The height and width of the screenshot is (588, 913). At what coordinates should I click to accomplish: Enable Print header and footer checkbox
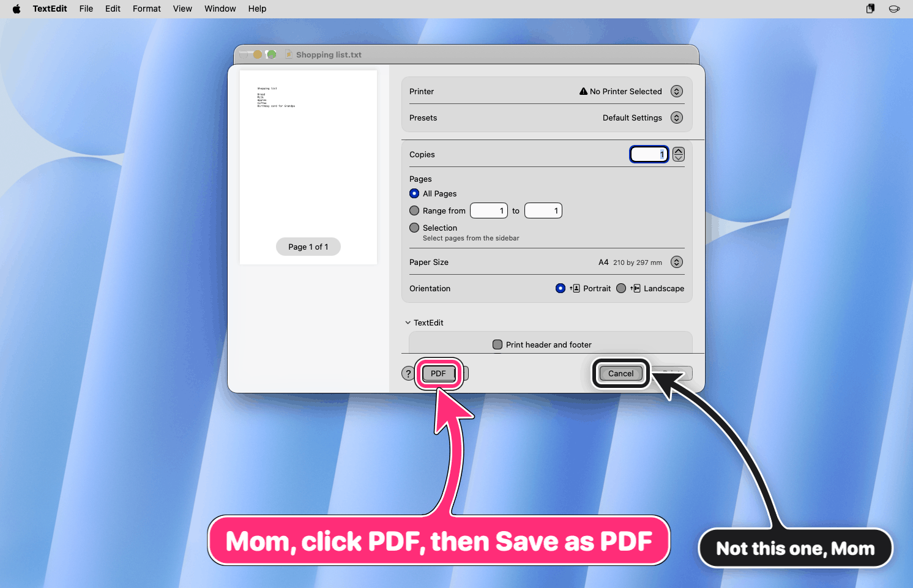[497, 344]
